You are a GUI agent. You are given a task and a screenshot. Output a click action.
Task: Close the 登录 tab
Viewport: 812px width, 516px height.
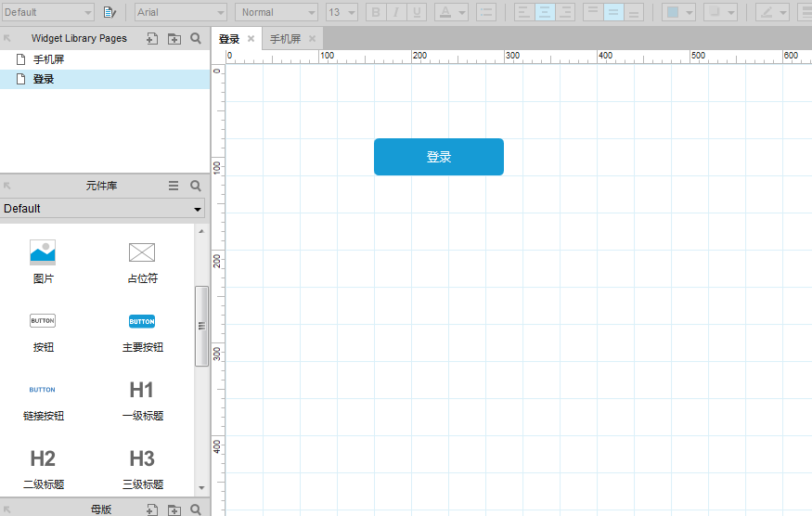(251, 39)
